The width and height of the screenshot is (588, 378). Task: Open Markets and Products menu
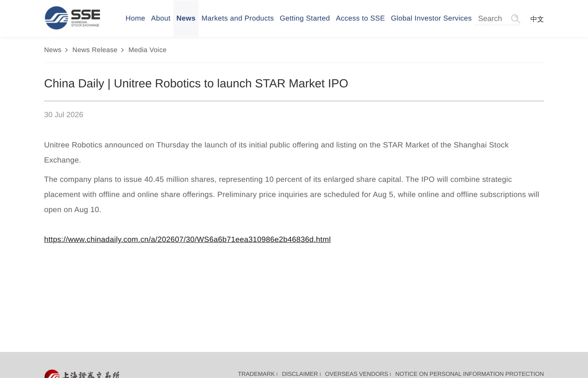(x=238, y=18)
